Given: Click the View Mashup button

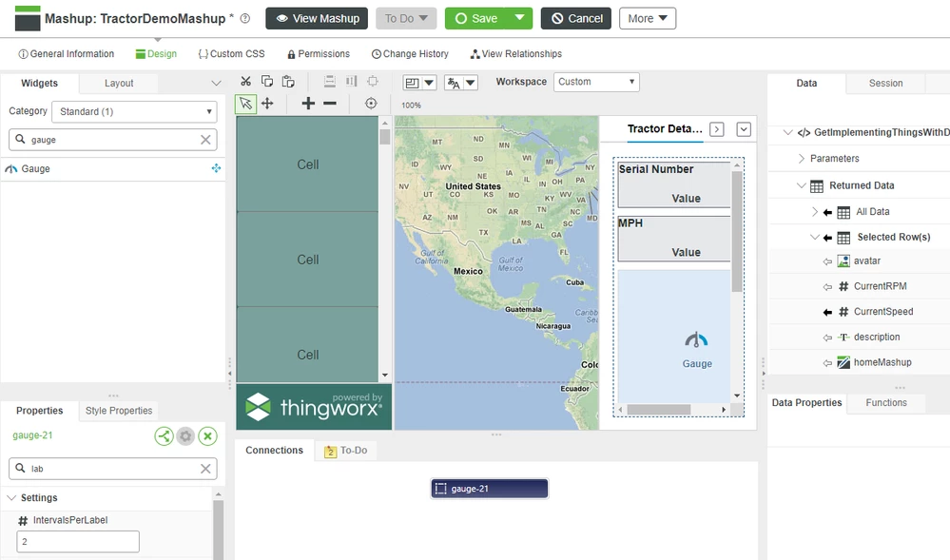Looking at the screenshot, I should 317,18.
